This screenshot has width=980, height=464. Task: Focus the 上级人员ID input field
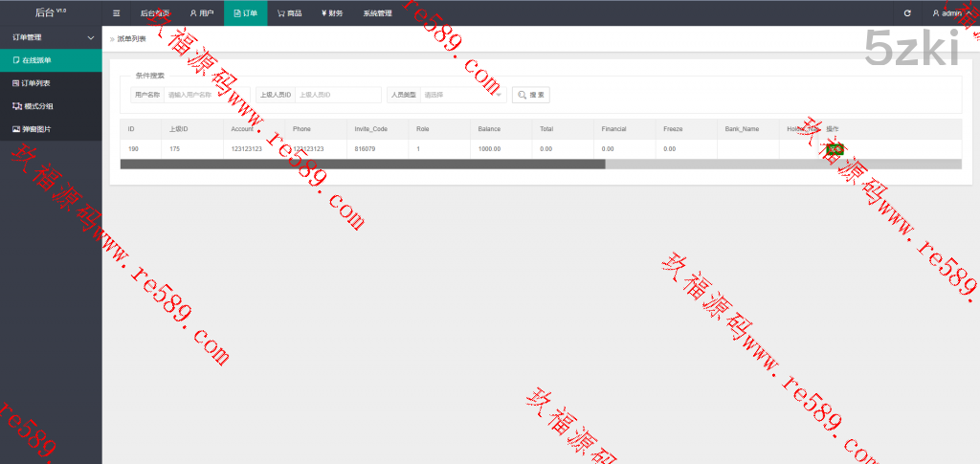[338, 95]
